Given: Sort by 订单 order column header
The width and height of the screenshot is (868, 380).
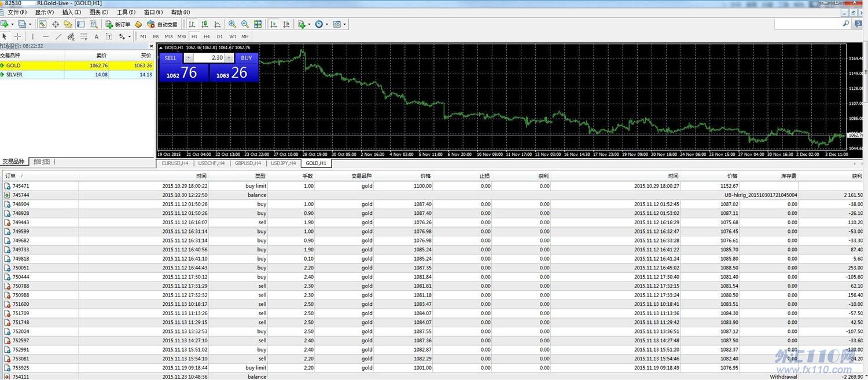Looking at the screenshot, I should pos(41,176).
